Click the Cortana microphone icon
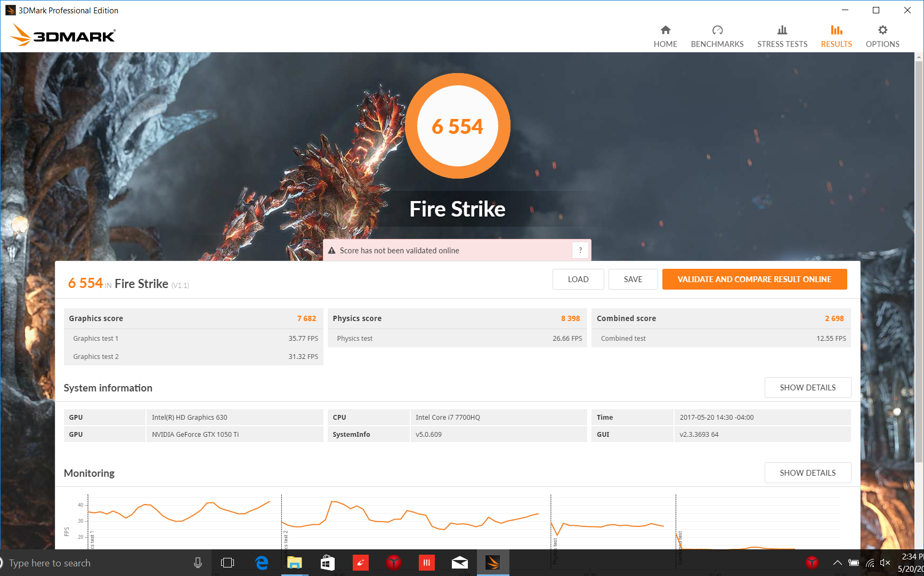924x576 pixels. coord(198,563)
